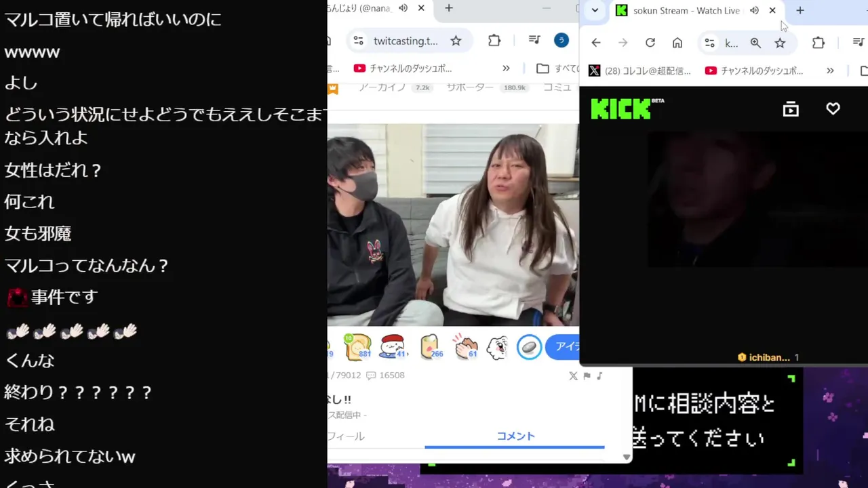The image size is (868, 488).
Task: Expand hidden bookmarks in the Kick window
Action: (830, 70)
